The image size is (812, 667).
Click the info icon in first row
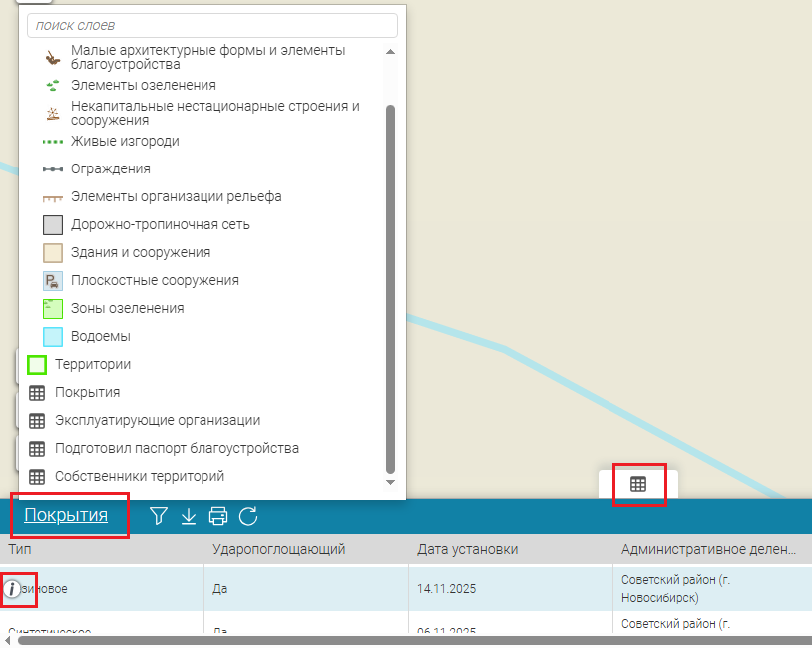tap(12, 589)
